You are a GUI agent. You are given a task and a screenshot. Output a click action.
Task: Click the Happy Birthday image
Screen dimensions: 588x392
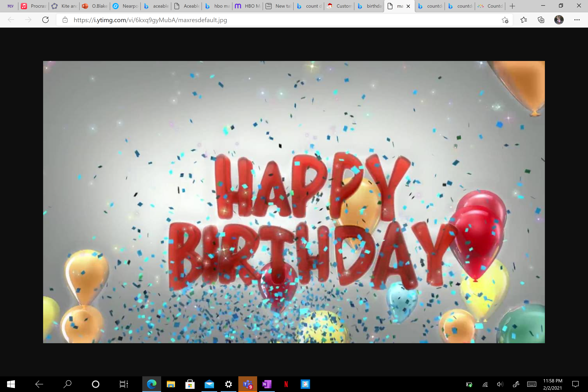click(294, 202)
